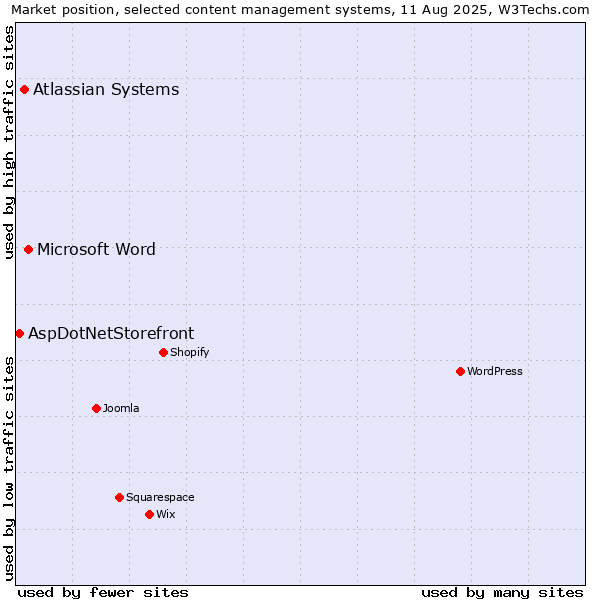Click the 'used by fewer sites' axis label
The image size is (600, 600).
coord(103,593)
